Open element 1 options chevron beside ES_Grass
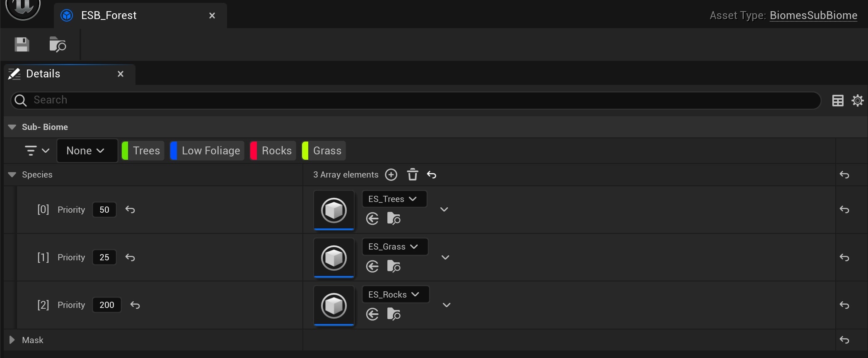Image resolution: width=868 pixels, height=358 pixels. [x=445, y=257]
